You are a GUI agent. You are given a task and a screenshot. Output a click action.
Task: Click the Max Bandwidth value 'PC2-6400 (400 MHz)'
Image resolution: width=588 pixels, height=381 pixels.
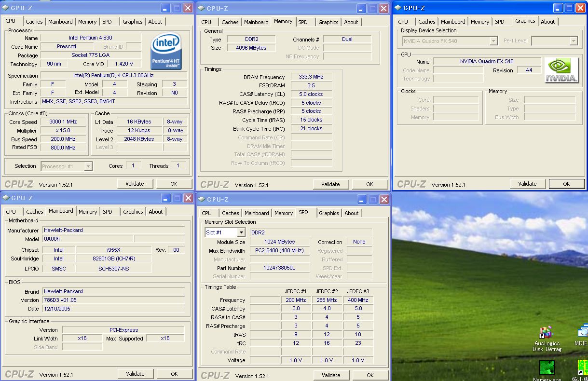pos(280,251)
